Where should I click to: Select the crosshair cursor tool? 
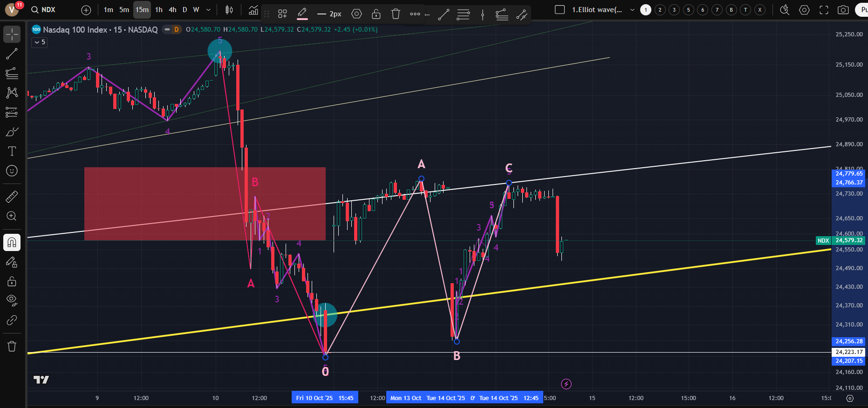(12, 34)
